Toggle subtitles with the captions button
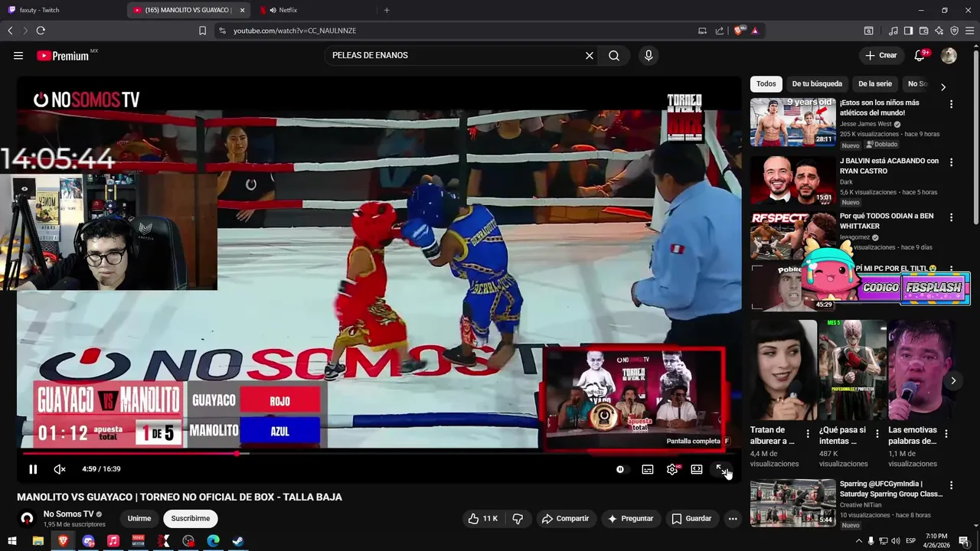 click(x=648, y=469)
